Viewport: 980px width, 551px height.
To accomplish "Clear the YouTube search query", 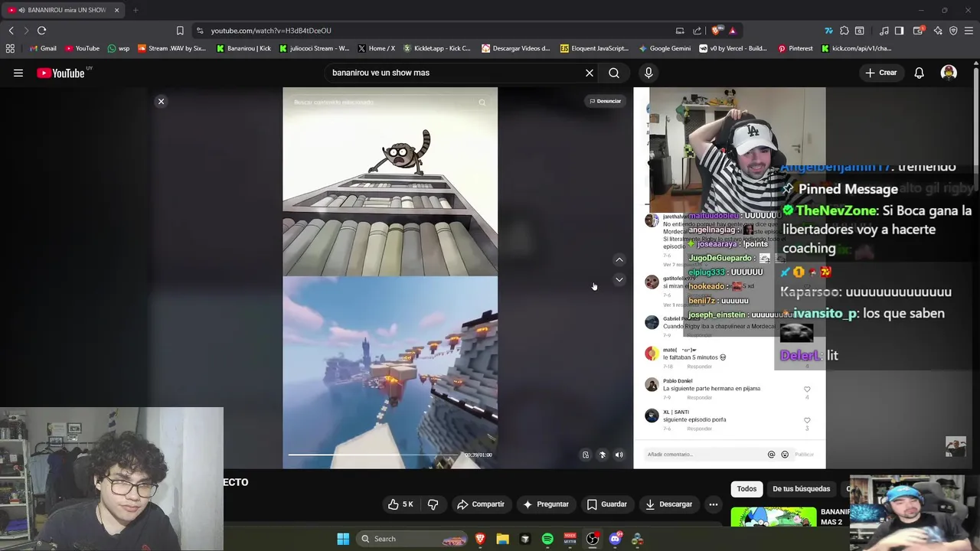I will pos(590,73).
